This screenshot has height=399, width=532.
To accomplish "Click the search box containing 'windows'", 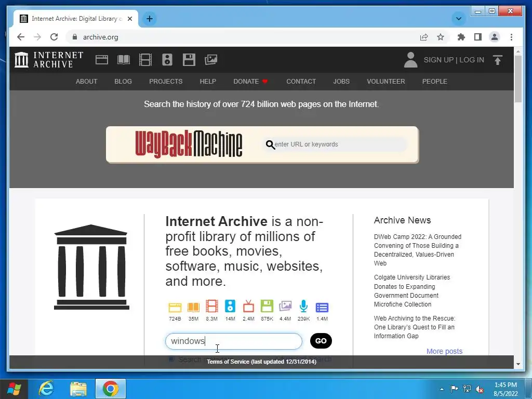I will coord(233,341).
